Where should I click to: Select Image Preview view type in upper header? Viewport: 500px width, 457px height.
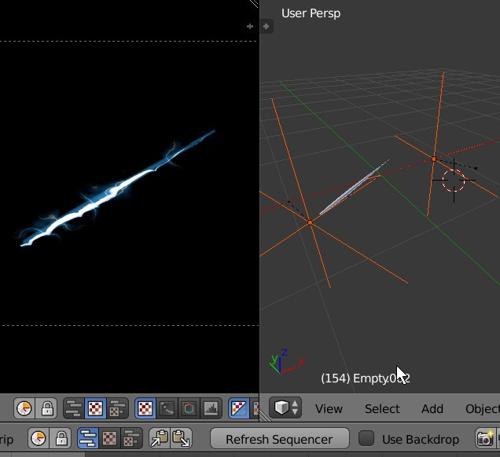click(x=95, y=408)
